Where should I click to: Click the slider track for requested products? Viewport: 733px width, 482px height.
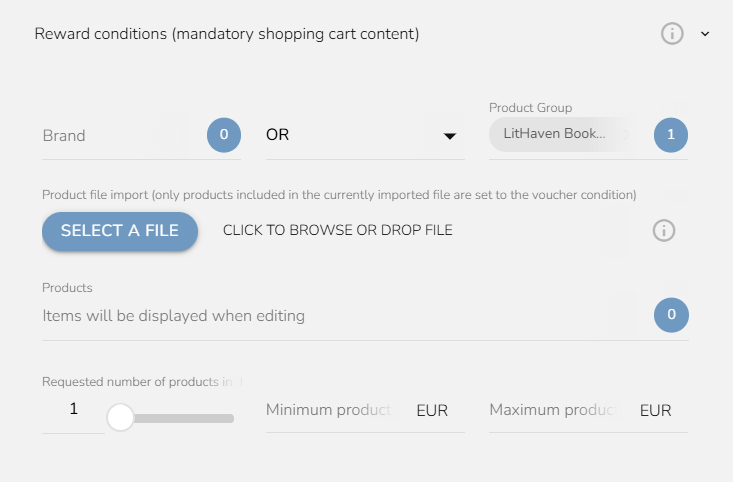190,418
